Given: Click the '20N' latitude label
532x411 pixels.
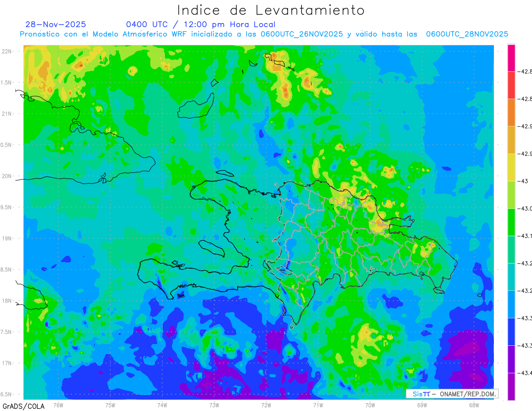Looking at the screenshot, I should coord(7,176).
